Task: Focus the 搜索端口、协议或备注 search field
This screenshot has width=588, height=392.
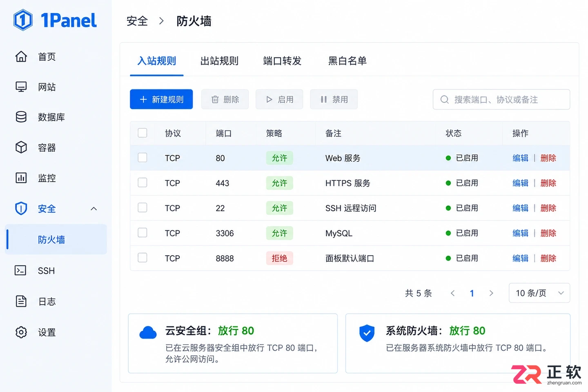Action: tap(501, 100)
